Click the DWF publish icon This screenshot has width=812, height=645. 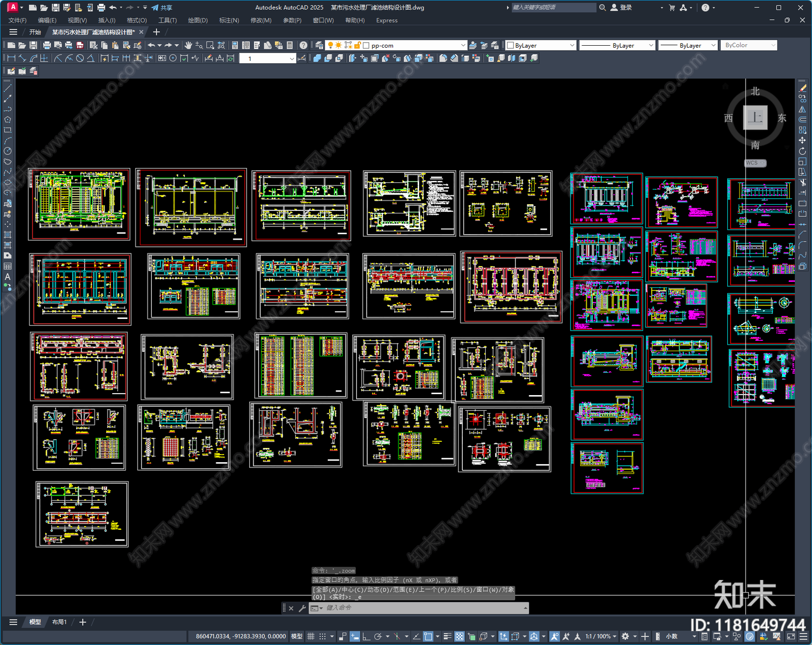click(x=79, y=45)
